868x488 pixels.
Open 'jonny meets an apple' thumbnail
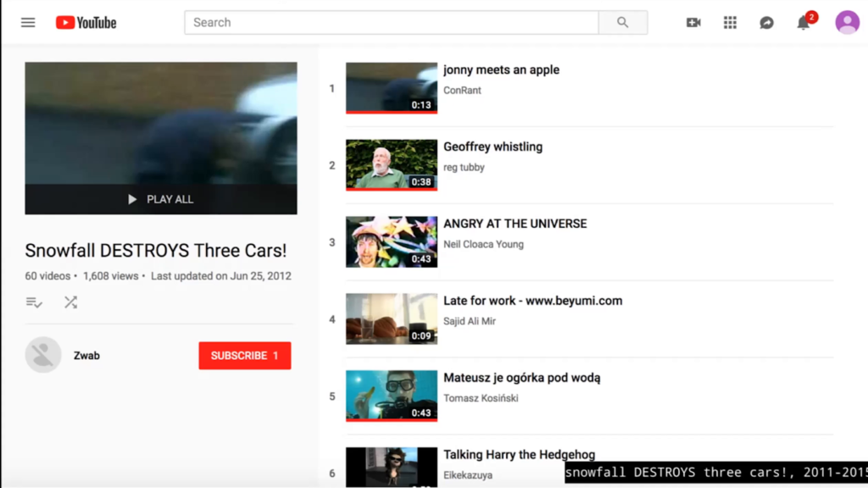tap(392, 88)
